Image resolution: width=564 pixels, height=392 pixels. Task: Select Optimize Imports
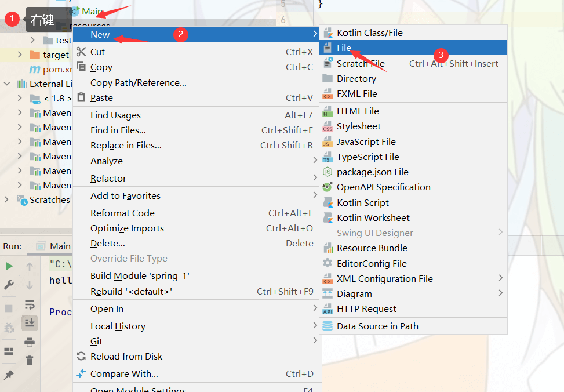(196, 228)
